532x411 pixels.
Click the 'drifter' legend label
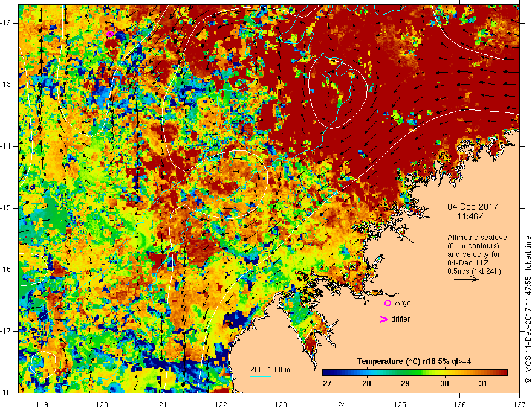[400, 319]
